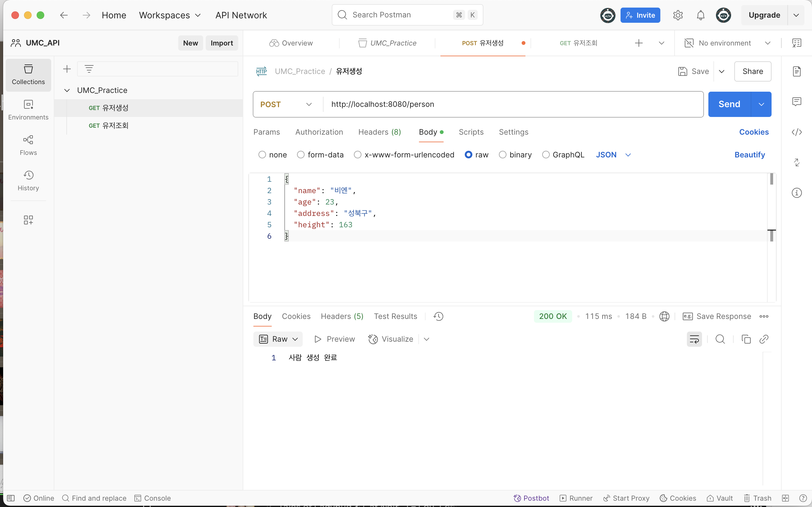The height and width of the screenshot is (507, 812).
Task: Click the notifications bell icon
Action: coord(700,15)
